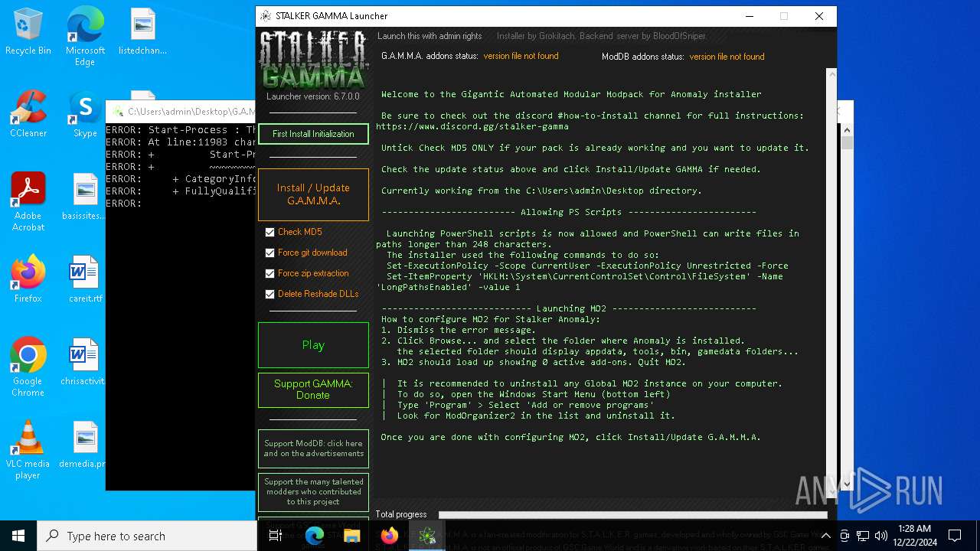
Task: Open Firefox from the taskbar
Action: 389,536
